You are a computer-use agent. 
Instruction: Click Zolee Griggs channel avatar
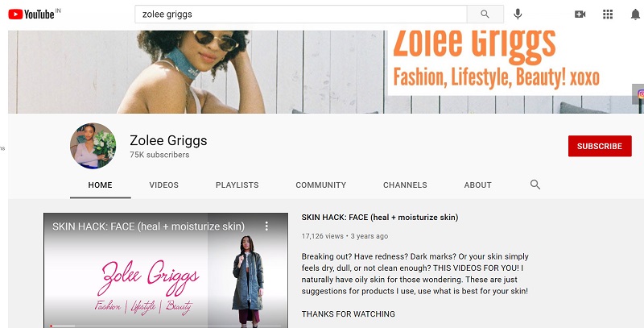point(93,146)
